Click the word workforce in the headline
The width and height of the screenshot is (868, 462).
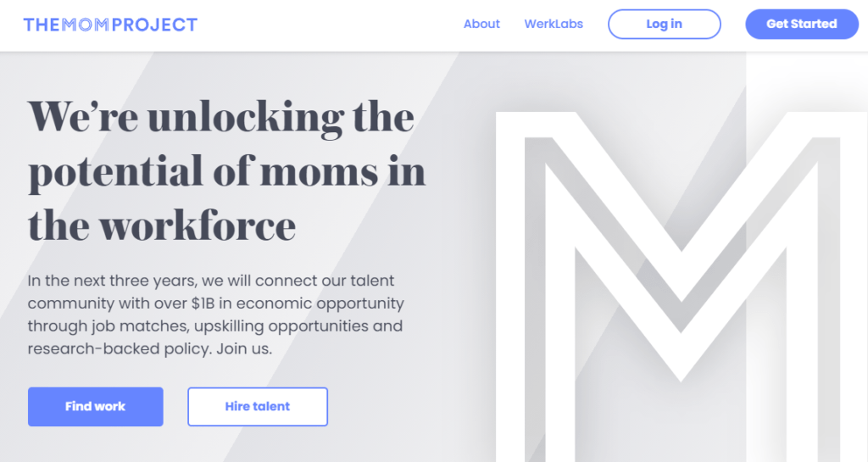pos(198,225)
